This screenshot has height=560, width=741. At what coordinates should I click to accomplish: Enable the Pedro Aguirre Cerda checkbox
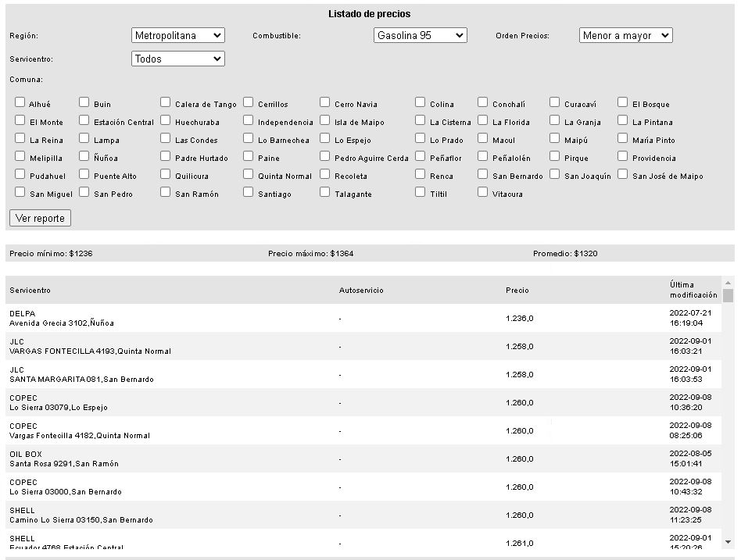click(325, 156)
